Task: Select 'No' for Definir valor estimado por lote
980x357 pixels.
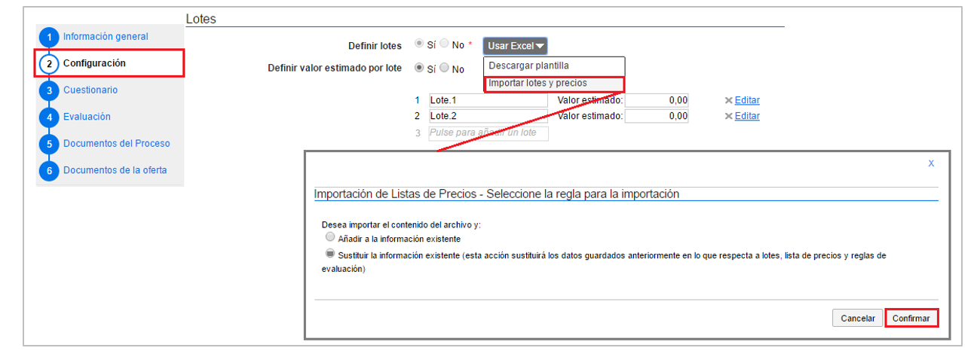Action: [x=444, y=69]
